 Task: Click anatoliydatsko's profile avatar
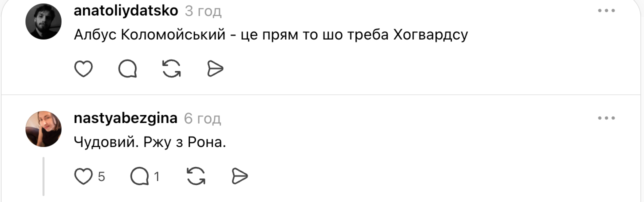43,21
